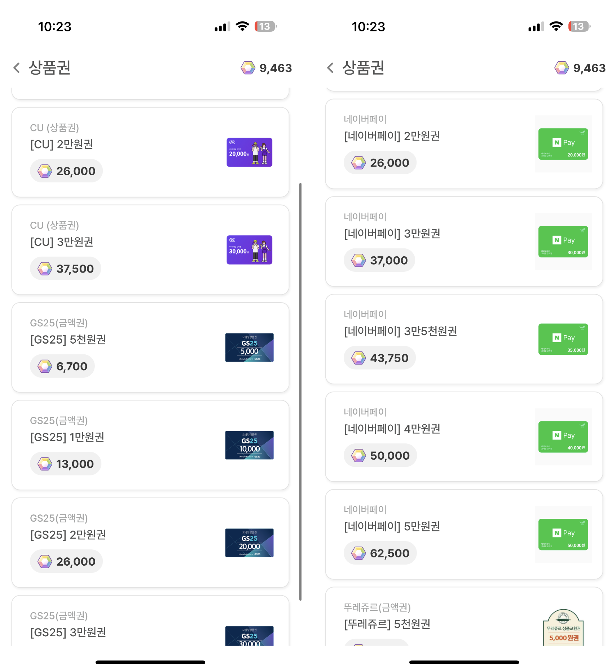Open the [네이버페이] 3만원권 item

coord(464,242)
